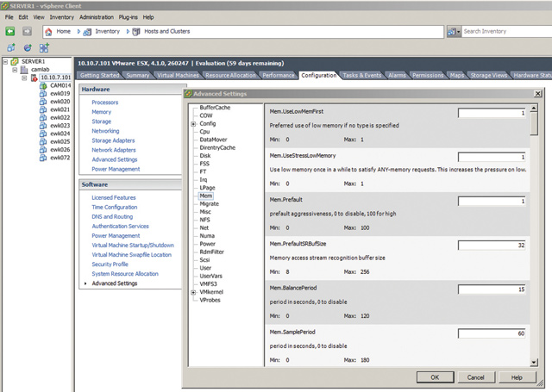
Task: Click the green Back navigation arrow
Action: coord(10,31)
